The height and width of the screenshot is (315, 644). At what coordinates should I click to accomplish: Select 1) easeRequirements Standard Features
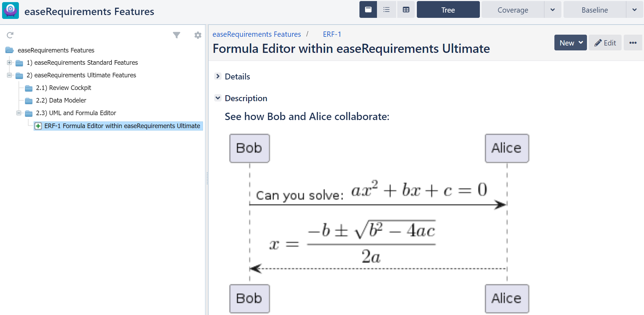click(x=82, y=63)
